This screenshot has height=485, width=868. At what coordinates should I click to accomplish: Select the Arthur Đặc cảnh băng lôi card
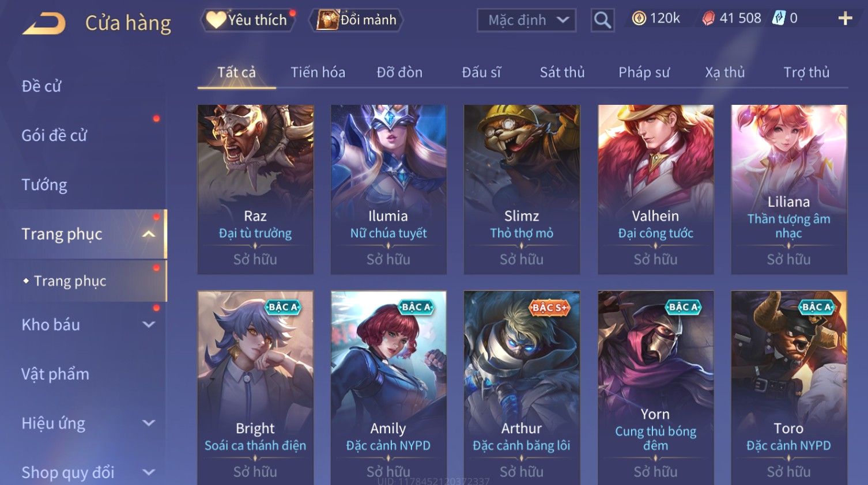pos(522,388)
